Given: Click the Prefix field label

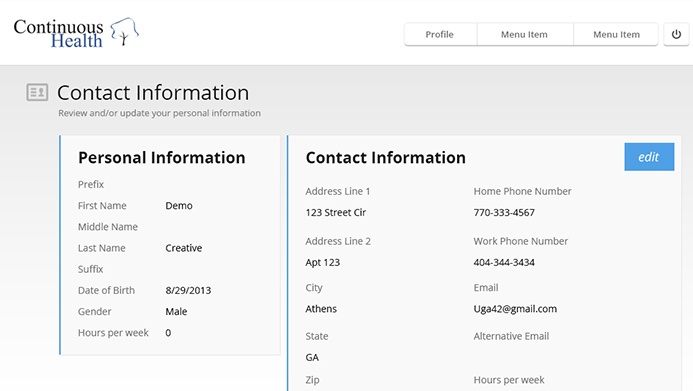Looking at the screenshot, I should 91,184.
